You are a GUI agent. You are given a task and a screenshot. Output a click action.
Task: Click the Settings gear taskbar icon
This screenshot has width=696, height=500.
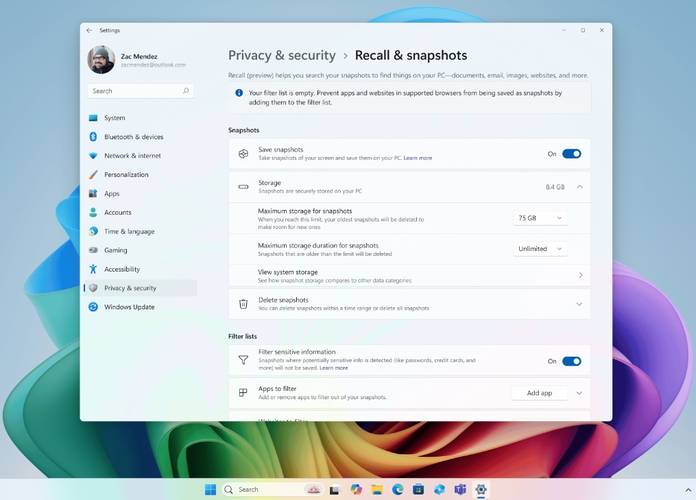pyautogui.click(x=481, y=489)
